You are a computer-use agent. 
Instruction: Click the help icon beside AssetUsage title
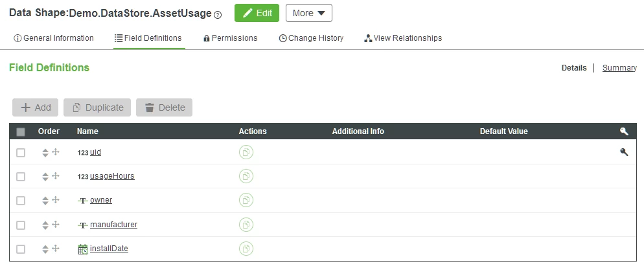(x=218, y=15)
